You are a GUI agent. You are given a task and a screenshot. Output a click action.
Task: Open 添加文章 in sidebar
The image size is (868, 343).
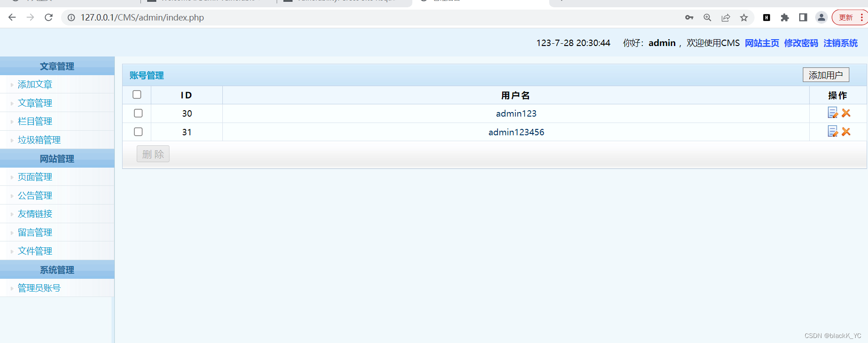tap(35, 84)
